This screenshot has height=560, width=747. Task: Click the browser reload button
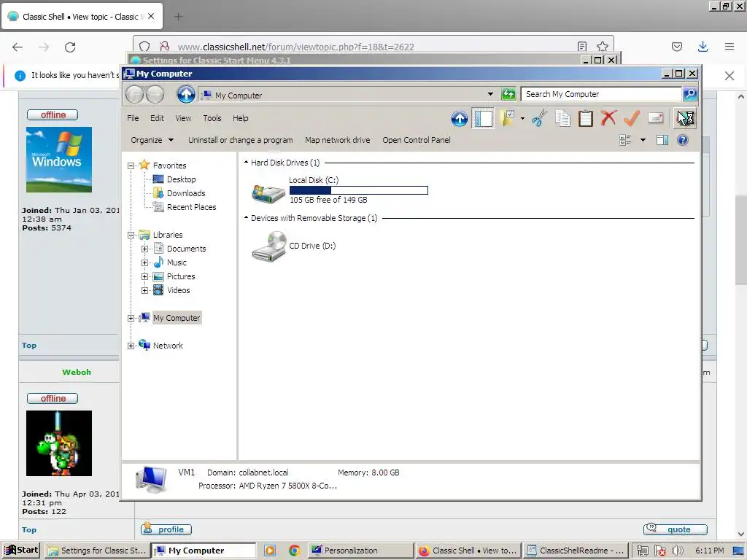[70, 47]
